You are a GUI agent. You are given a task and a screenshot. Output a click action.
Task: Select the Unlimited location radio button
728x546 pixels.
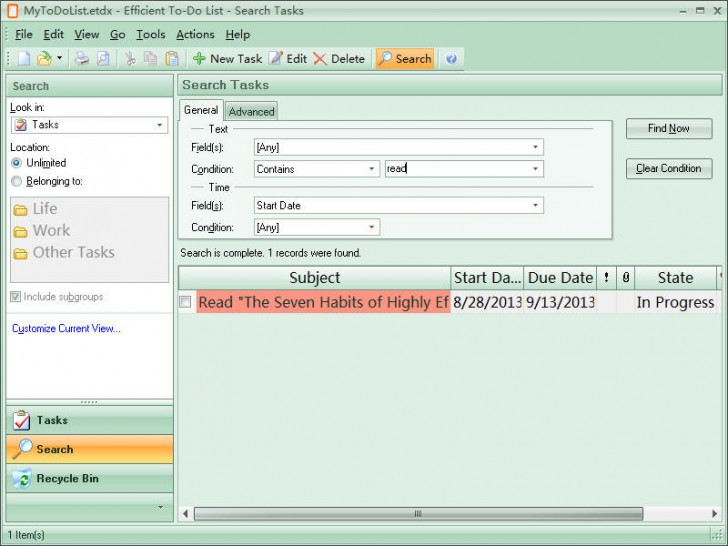17,163
